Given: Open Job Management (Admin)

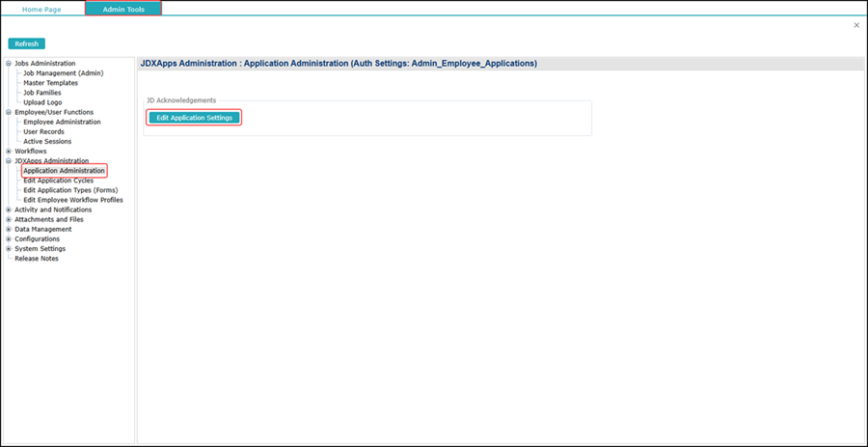Looking at the screenshot, I should point(63,73).
